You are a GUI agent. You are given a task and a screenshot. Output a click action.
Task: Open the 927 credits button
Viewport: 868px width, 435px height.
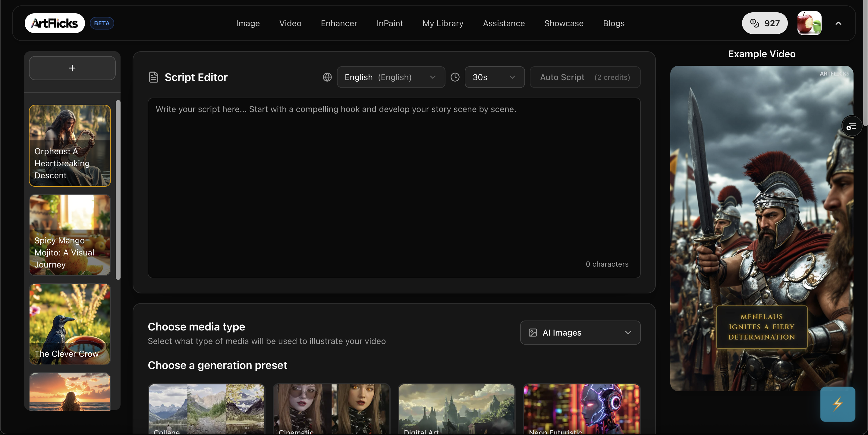[x=765, y=23]
